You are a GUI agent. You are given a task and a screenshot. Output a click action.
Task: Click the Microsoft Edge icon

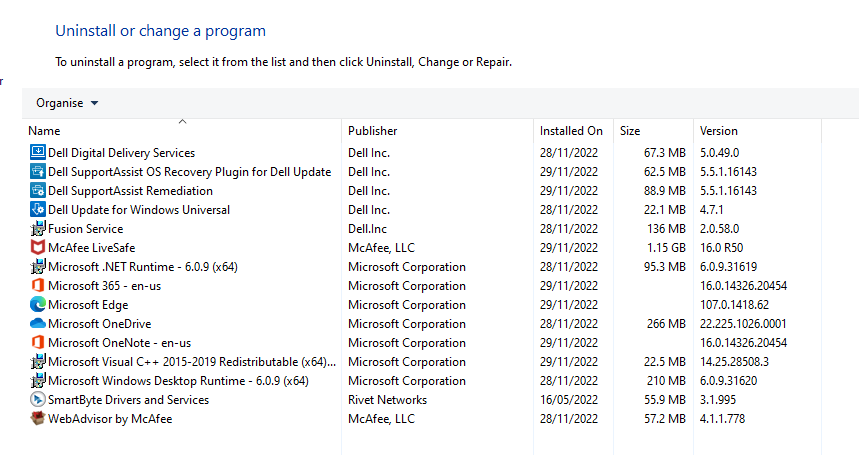click(x=38, y=304)
